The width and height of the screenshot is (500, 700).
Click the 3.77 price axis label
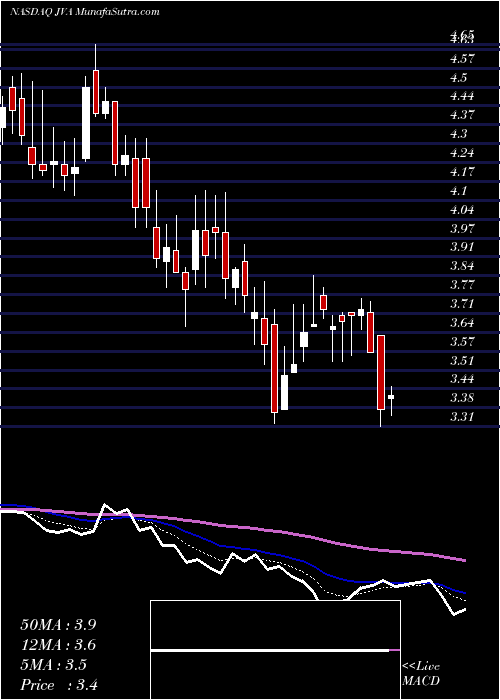pyautogui.click(x=462, y=285)
